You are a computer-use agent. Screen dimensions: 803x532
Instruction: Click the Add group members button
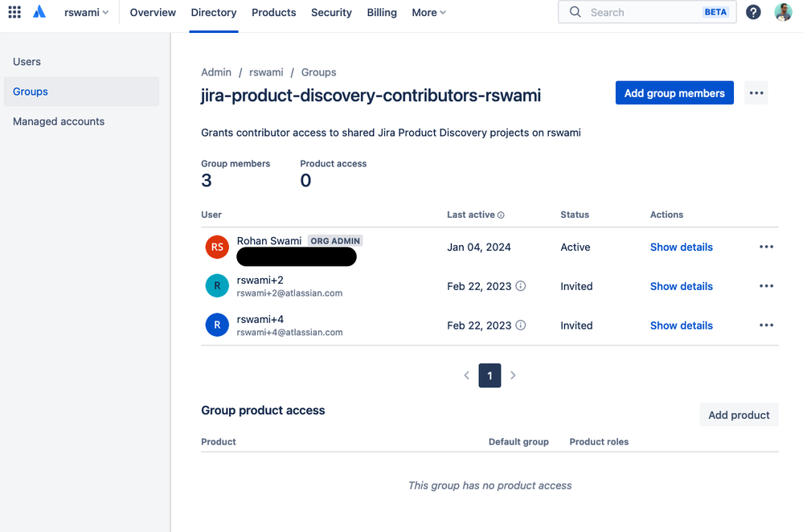674,93
